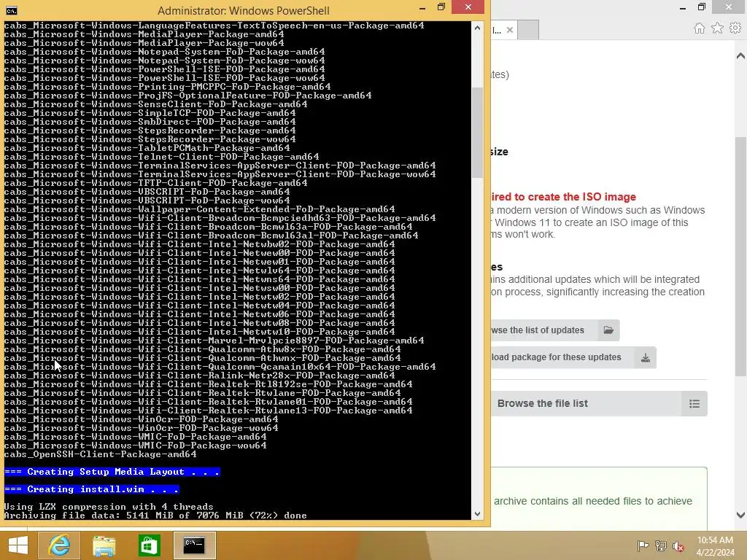Click the 'Creating Setup Media Layout' line

click(112, 472)
